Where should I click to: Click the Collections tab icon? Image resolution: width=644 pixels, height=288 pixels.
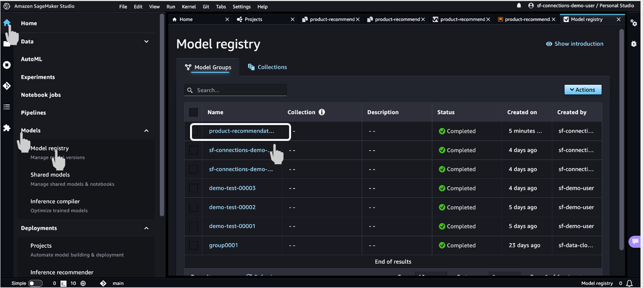tap(251, 67)
